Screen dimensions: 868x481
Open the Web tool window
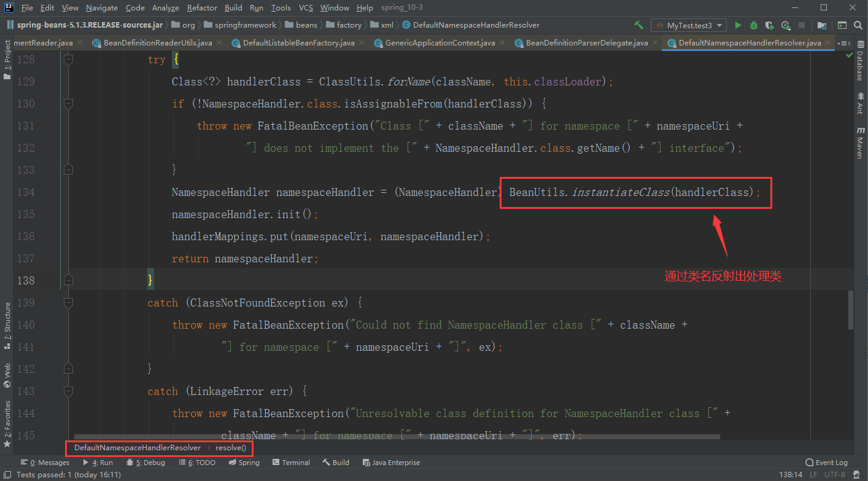click(7, 375)
